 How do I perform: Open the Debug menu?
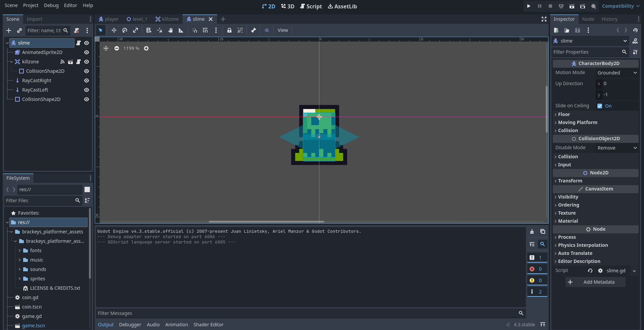tap(51, 5)
